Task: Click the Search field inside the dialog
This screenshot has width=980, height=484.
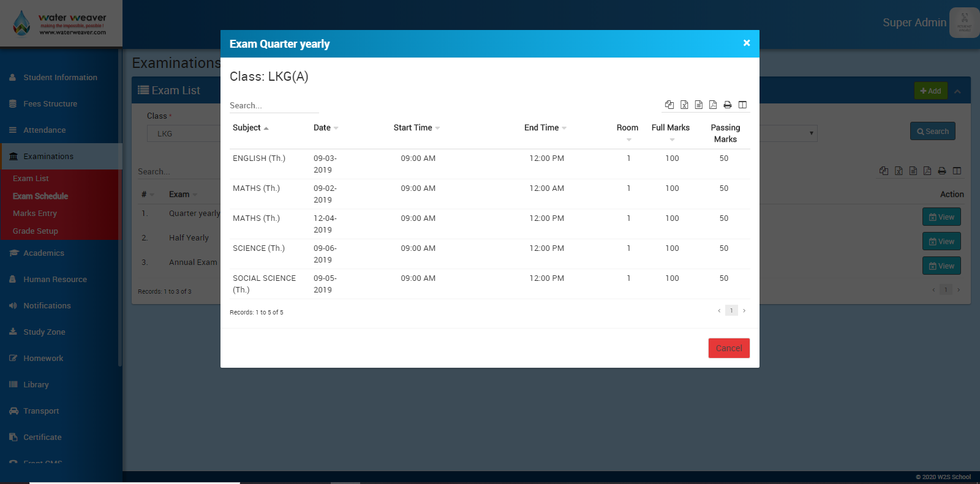Action: click(274, 106)
